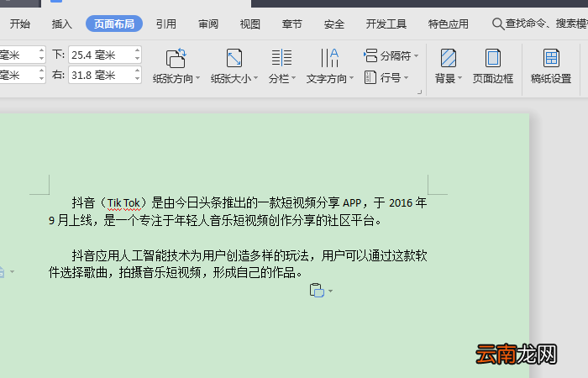This screenshot has height=378, width=588.
Task: Open 稿纸设置 manuscript paper settings
Action: pyautogui.click(x=551, y=58)
